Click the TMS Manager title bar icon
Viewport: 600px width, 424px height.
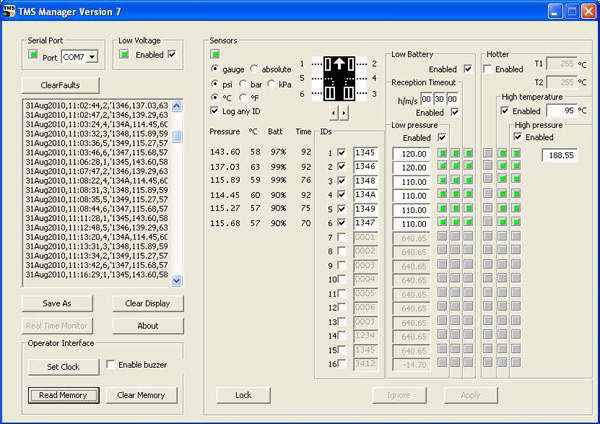click(x=9, y=11)
